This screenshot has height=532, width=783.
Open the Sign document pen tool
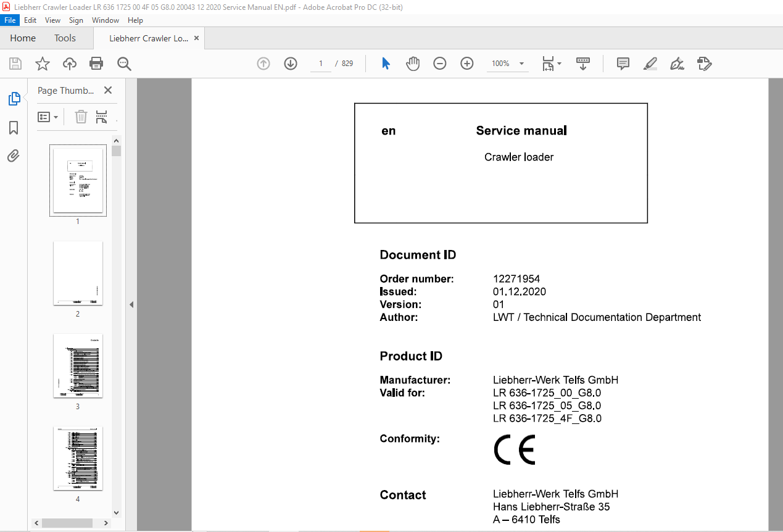[x=677, y=64]
